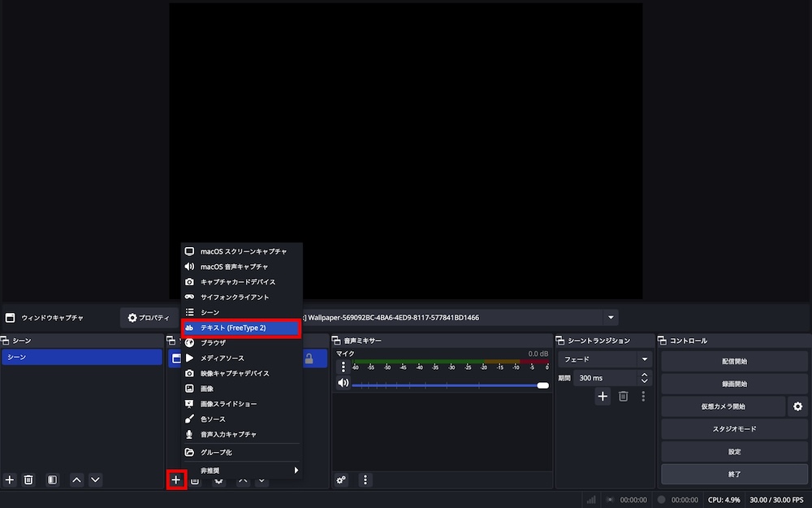Select メディアソース menu entry
Image resolution: width=812 pixels, height=508 pixels.
(x=242, y=358)
